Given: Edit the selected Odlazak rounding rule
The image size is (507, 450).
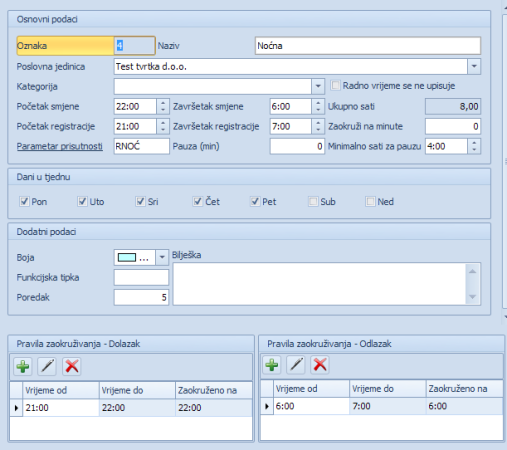Looking at the screenshot, I should 296,365.
